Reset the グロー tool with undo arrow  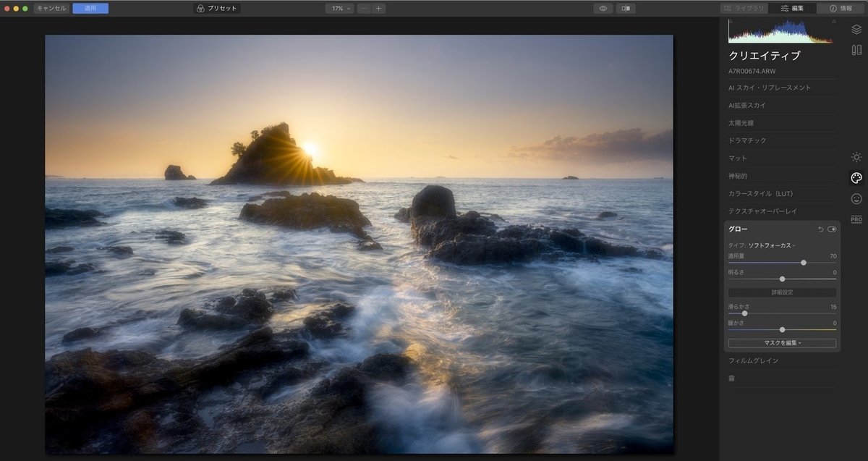coord(820,229)
